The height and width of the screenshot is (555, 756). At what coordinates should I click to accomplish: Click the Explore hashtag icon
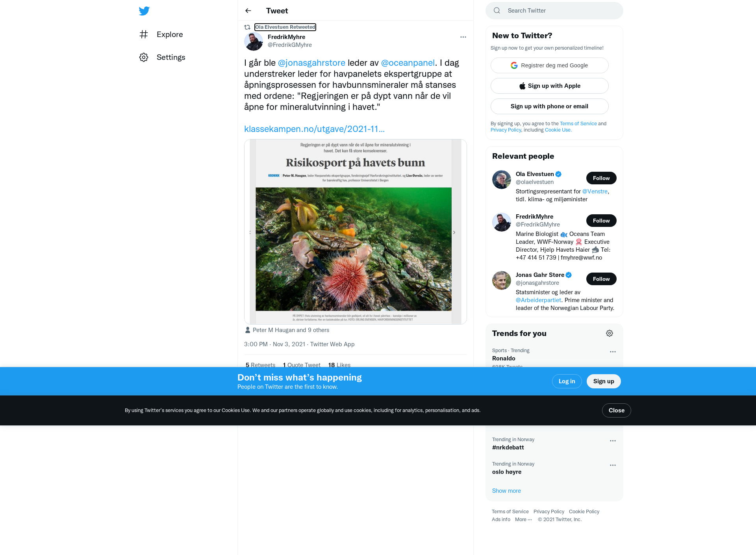[x=144, y=34]
